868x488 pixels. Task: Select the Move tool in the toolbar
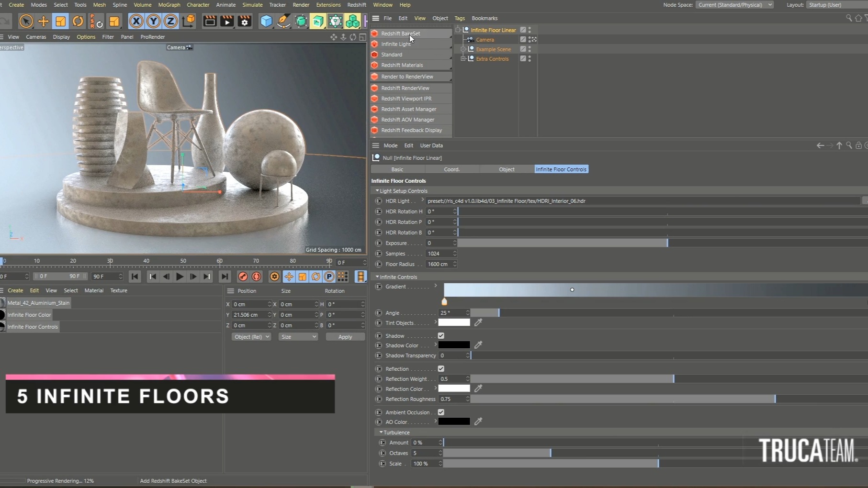pos(43,21)
